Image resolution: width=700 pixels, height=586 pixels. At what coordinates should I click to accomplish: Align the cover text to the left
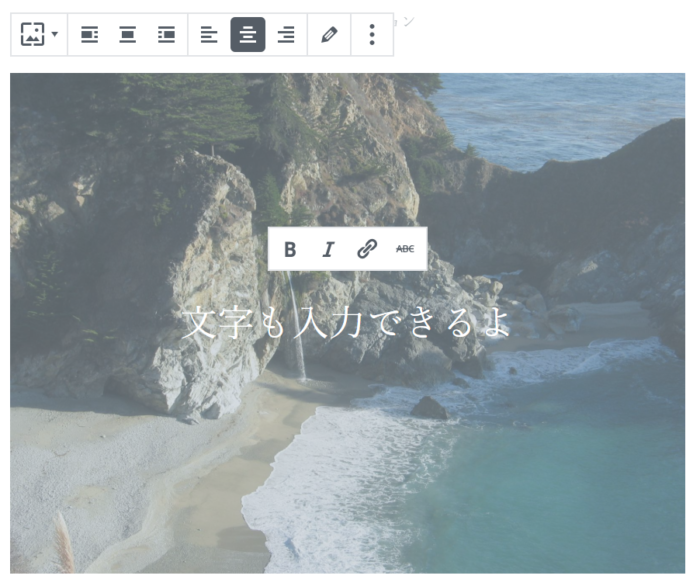[208, 35]
